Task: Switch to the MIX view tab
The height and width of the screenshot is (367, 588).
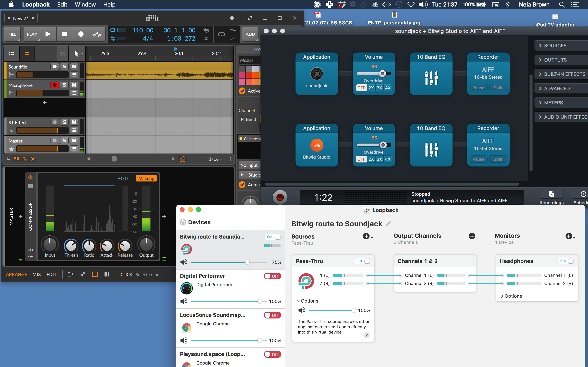Action: tap(37, 274)
